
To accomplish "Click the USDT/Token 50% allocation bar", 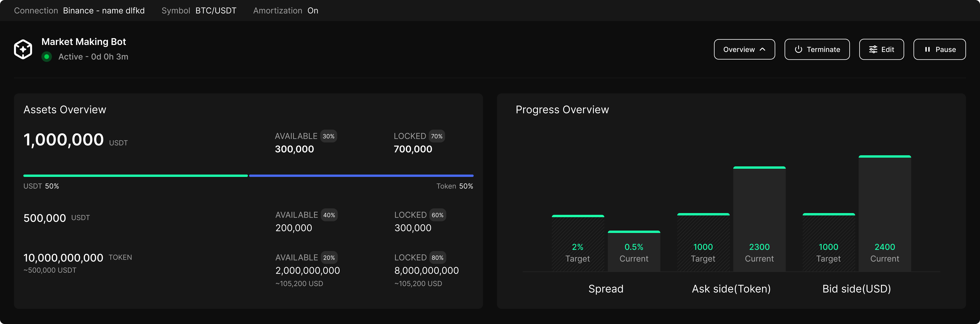I will tap(248, 176).
